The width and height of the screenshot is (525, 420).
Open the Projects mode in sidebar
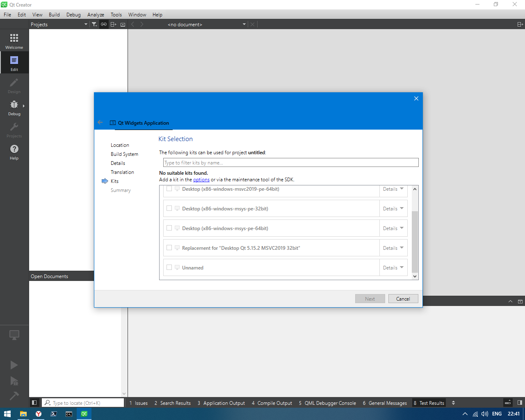[x=14, y=130]
